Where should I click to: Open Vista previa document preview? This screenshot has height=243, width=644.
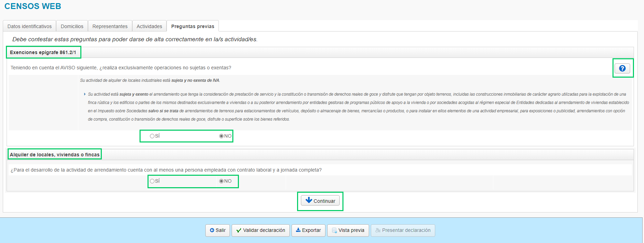tap(348, 230)
